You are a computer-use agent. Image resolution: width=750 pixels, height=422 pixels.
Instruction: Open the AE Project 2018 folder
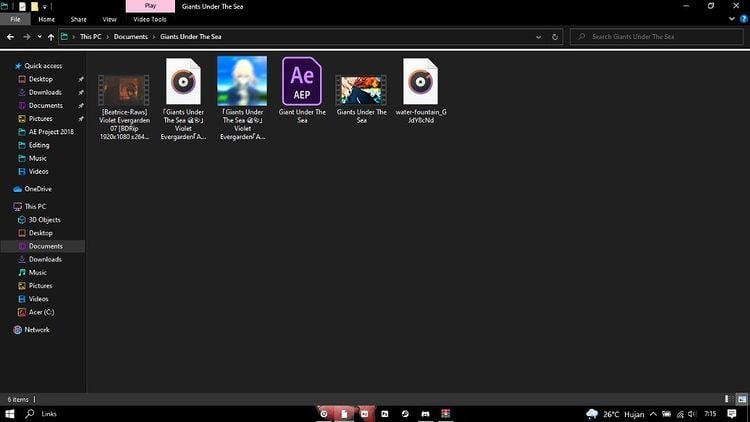tap(51, 132)
